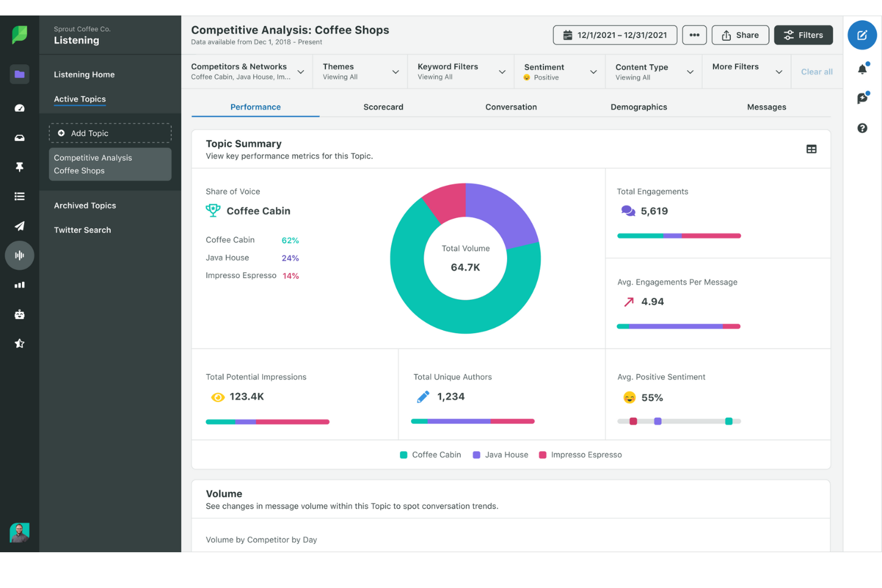Open the 12/1/2021 – 12/31/2021 date picker
The height and width of the screenshot is (588, 882).
click(615, 35)
